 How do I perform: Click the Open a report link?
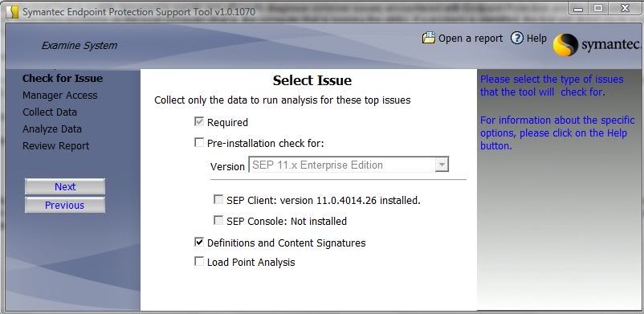pos(471,39)
